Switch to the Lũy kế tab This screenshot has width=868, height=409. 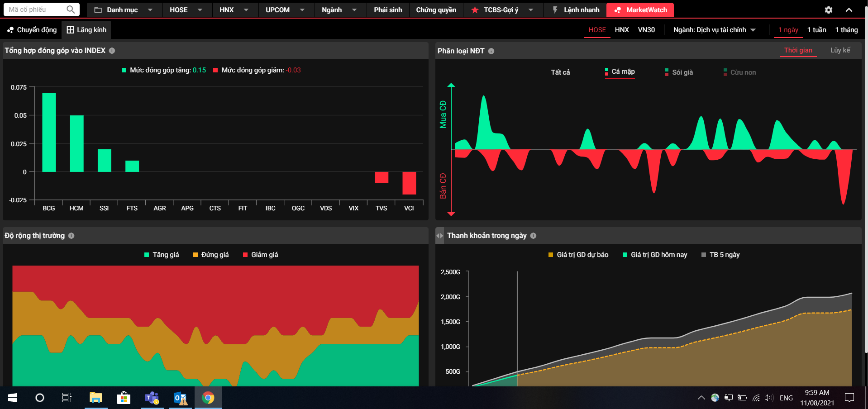click(840, 50)
